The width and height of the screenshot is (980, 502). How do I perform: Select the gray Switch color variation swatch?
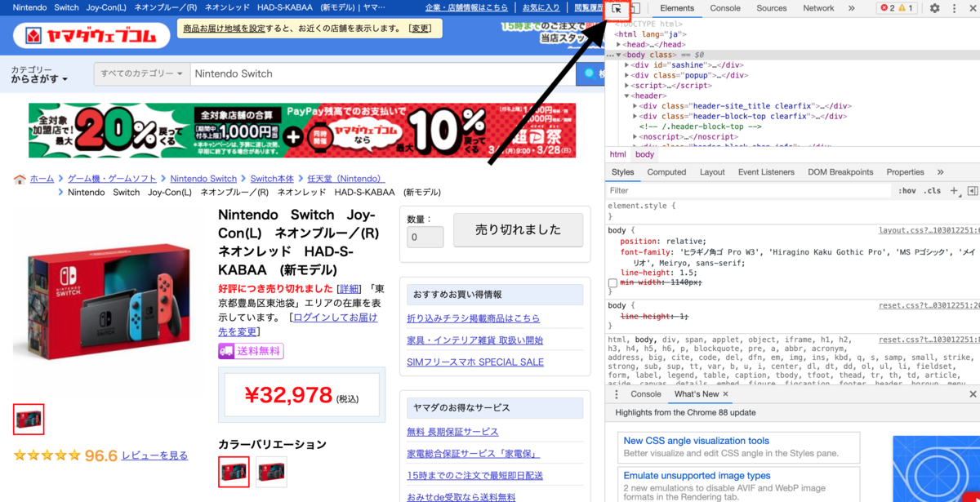pyautogui.click(x=271, y=472)
